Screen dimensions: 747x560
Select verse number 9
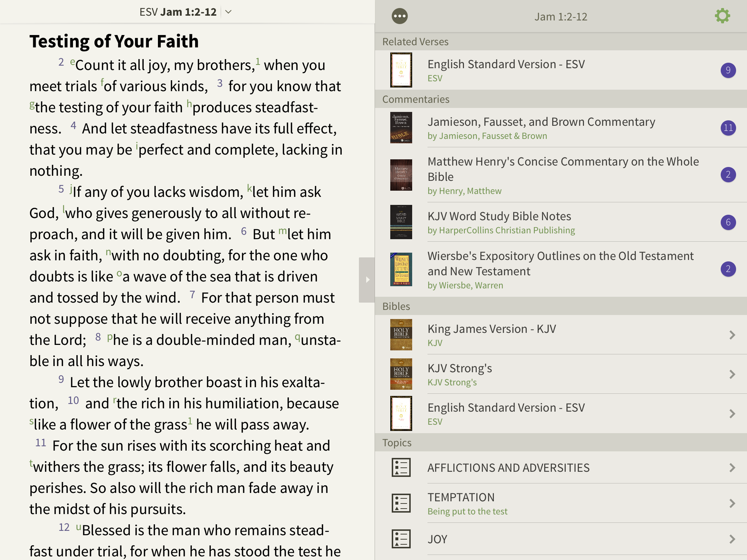pyautogui.click(x=61, y=379)
